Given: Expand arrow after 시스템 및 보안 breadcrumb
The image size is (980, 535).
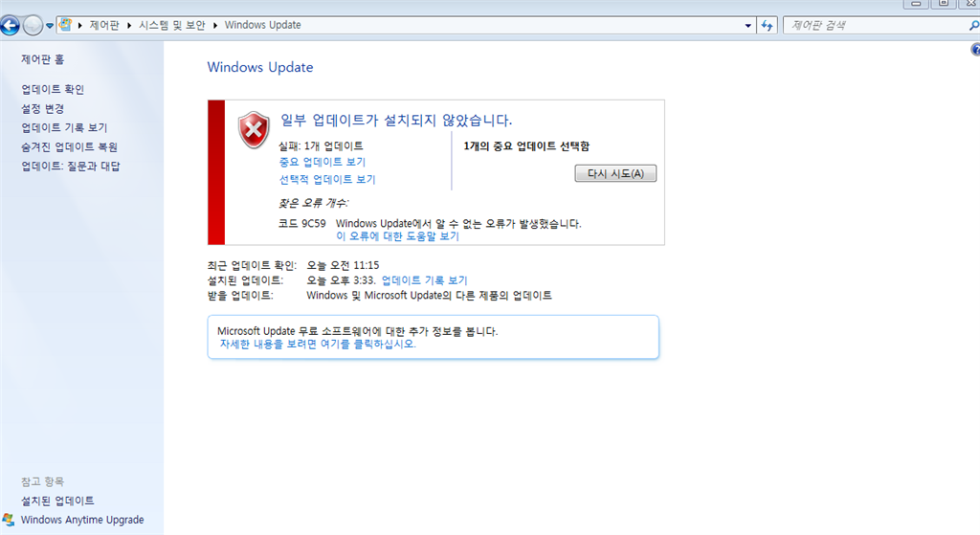Looking at the screenshot, I should [x=215, y=25].
